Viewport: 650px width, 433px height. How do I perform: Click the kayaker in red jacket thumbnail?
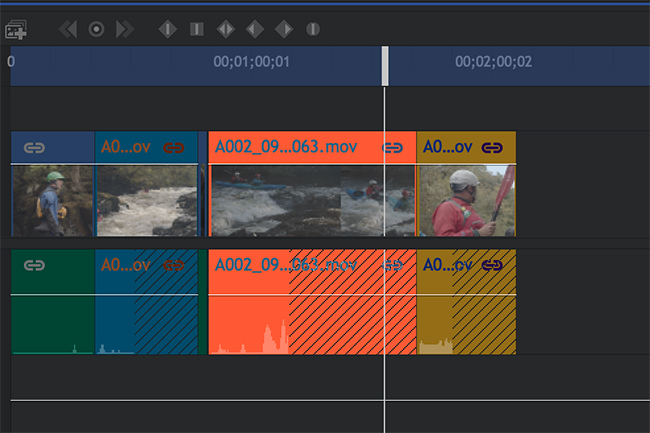467,201
